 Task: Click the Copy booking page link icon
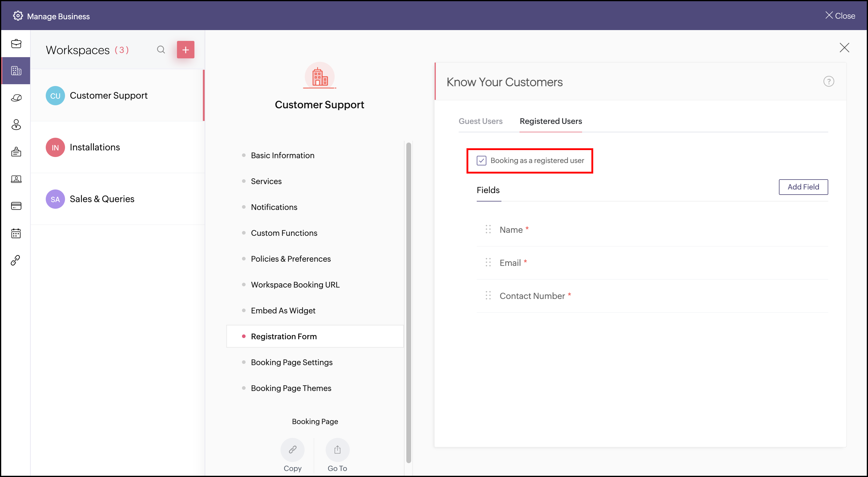pyautogui.click(x=292, y=449)
